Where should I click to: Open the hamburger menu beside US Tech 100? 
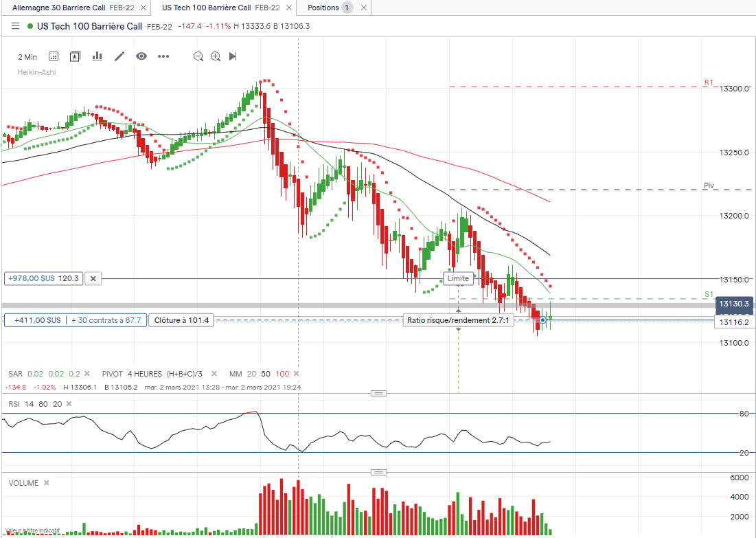tap(15, 26)
